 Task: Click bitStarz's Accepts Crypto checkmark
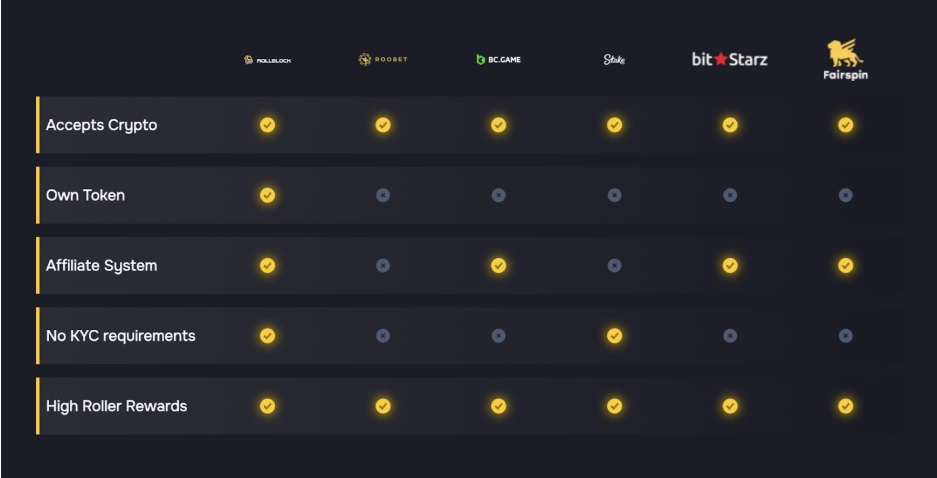(730, 125)
